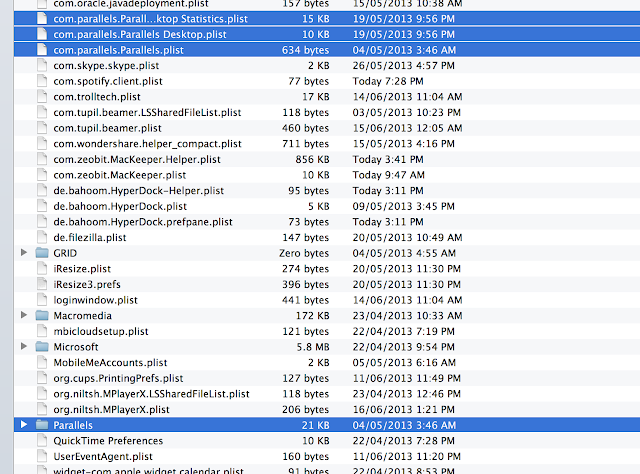The width and height of the screenshot is (640, 474).
Task: Select the Microsoft folder name
Action: (x=76, y=347)
